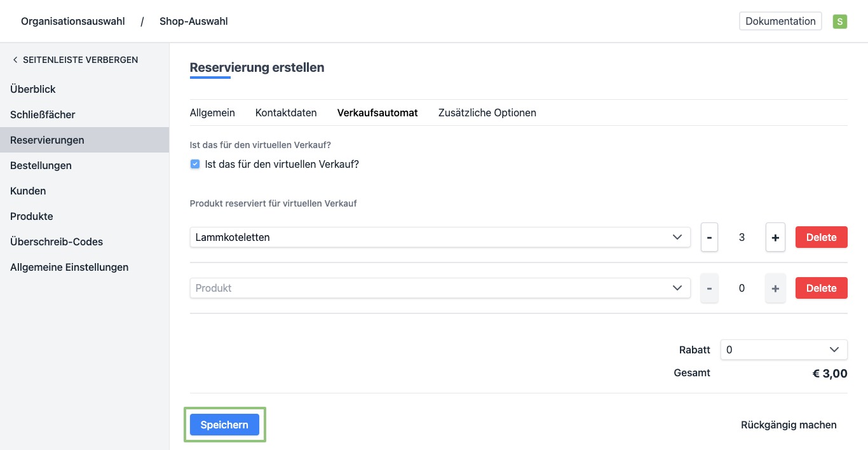Switch to the Kontaktdaten tab
Screen dimensions: 868x450
pyautogui.click(x=286, y=112)
